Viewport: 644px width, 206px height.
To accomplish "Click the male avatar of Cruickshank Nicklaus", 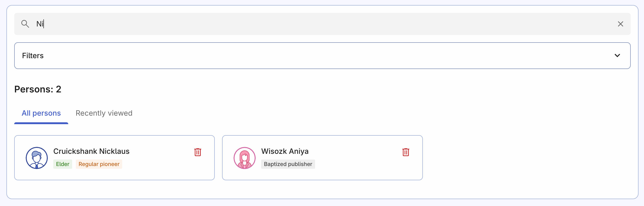I will pyautogui.click(x=37, y=158).
